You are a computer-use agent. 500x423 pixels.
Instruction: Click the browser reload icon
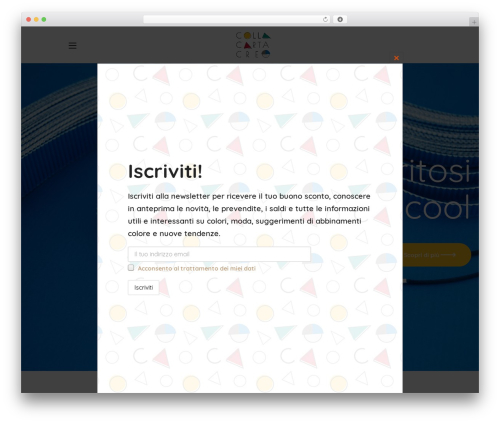[325, 20]
